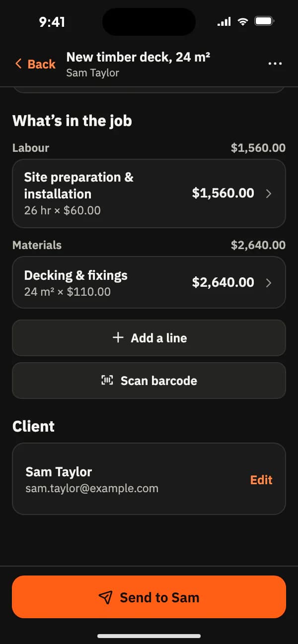This screenshot has width=298, height=644.
Task: Tap the $1,560.00 line item price
Action: pyautogui.click(x=223, y=193)
